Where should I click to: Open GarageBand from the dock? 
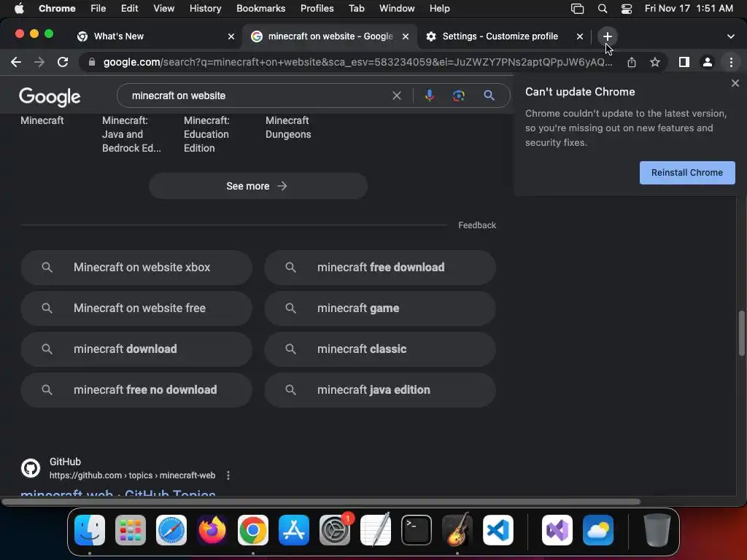pos(457,530)
